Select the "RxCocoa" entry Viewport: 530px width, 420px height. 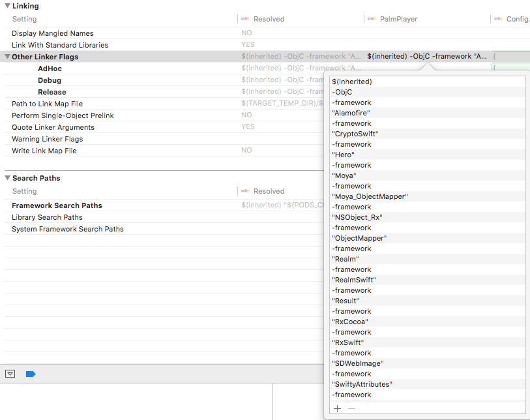click(x=427, y=322)
